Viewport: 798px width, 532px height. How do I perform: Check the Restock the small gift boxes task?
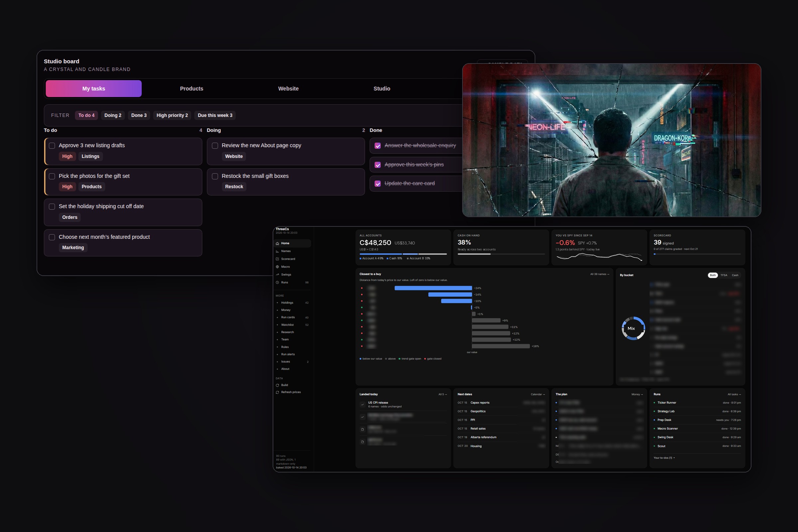pyautogui.click(x=215, y=176)
